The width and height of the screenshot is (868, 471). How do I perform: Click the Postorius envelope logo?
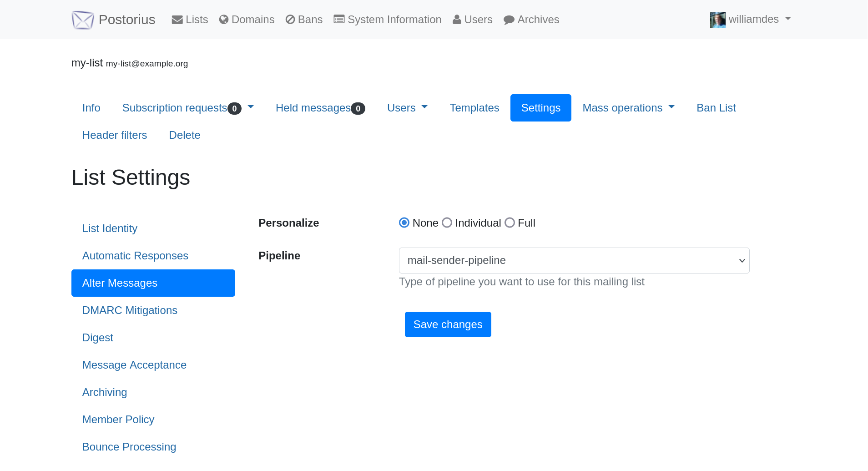coord(83,20)
